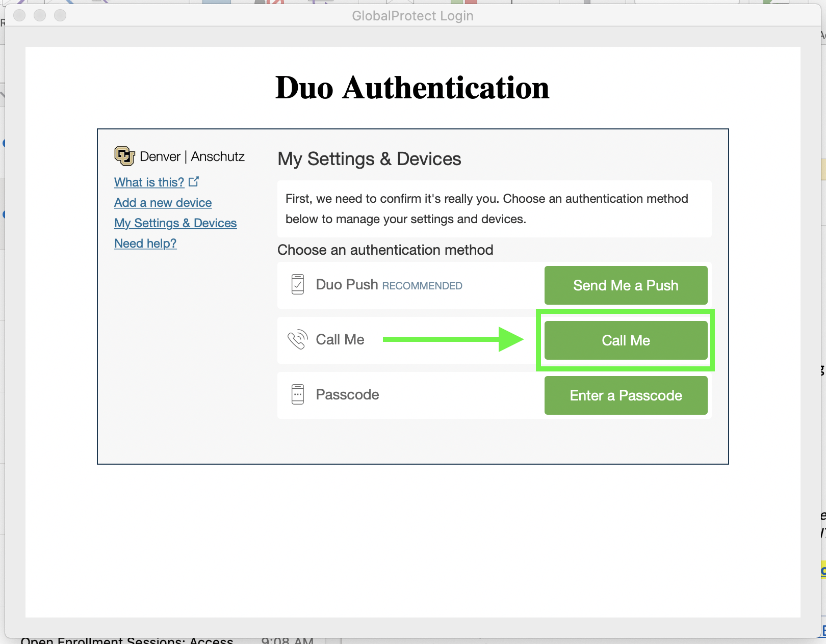Click the Duo Authentication page title
Screen dimensions: 826x644
[x=412, y=88]
